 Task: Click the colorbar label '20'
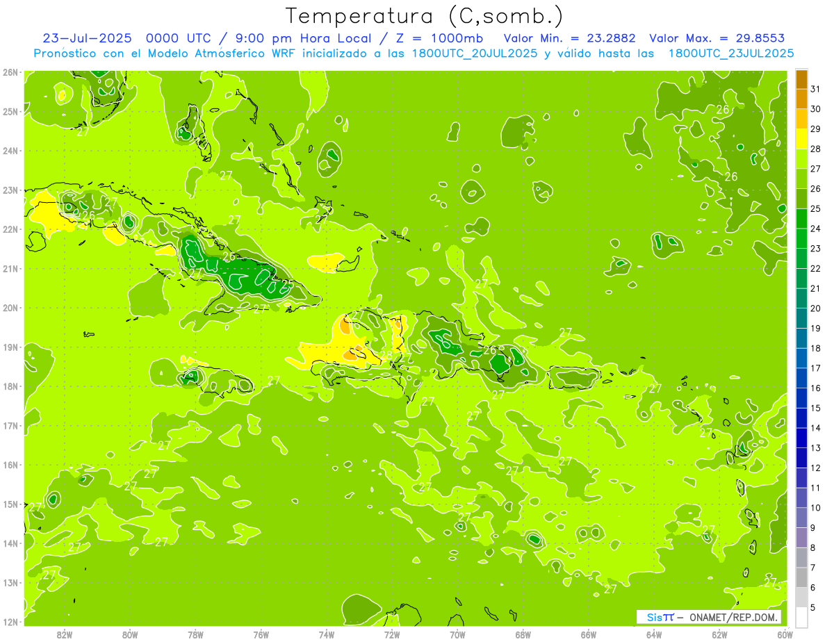(816, 308)
